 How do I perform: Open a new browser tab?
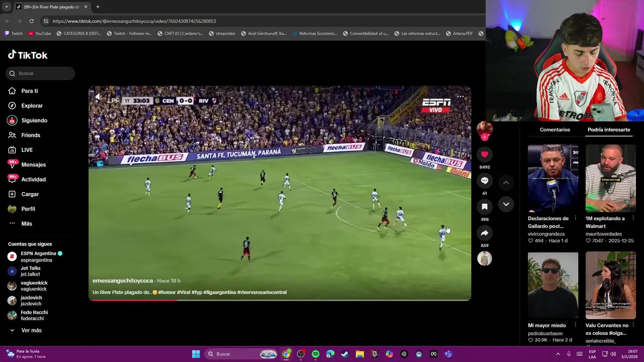click(98, 7)
